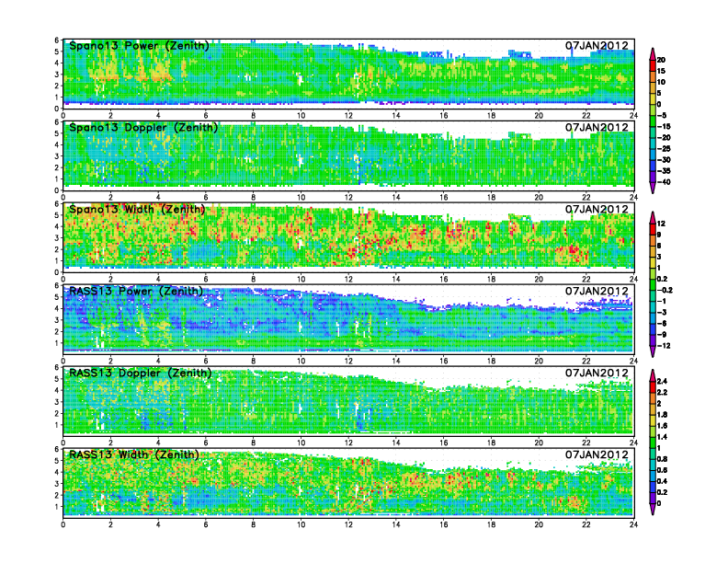Pick the "9" level on the middle colorbar

(672, 235)
